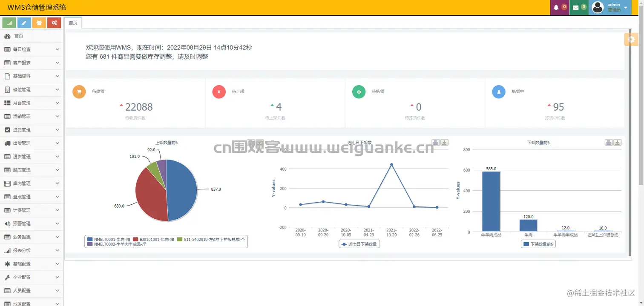The width and height of the screenshot is (644, 306).
Task: Open the admin user dropdown
Action: click(610, 8)
